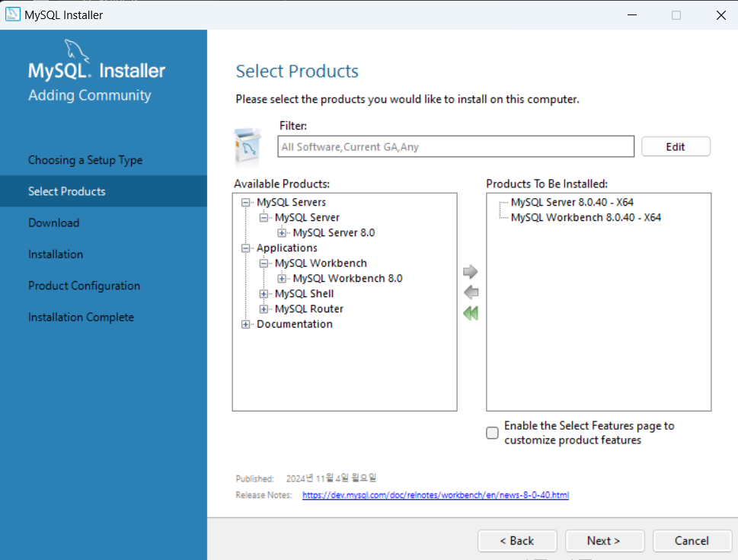
Task: Open the release notes hyperlink
Action: (x=436, y=495)
